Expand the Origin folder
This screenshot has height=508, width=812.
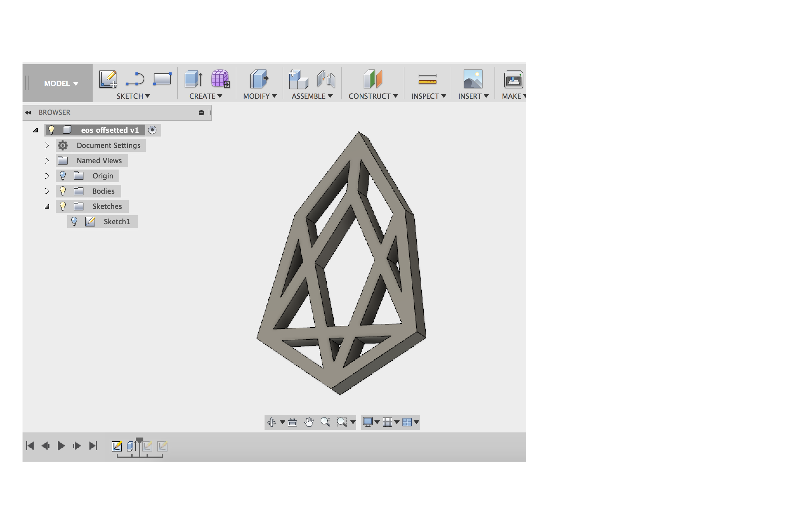tap(47, 176)
